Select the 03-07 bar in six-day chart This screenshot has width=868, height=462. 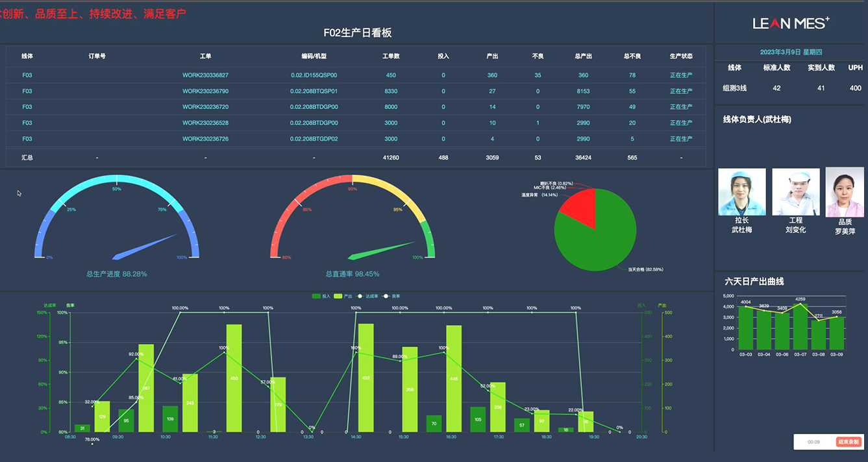coord(800,327)
